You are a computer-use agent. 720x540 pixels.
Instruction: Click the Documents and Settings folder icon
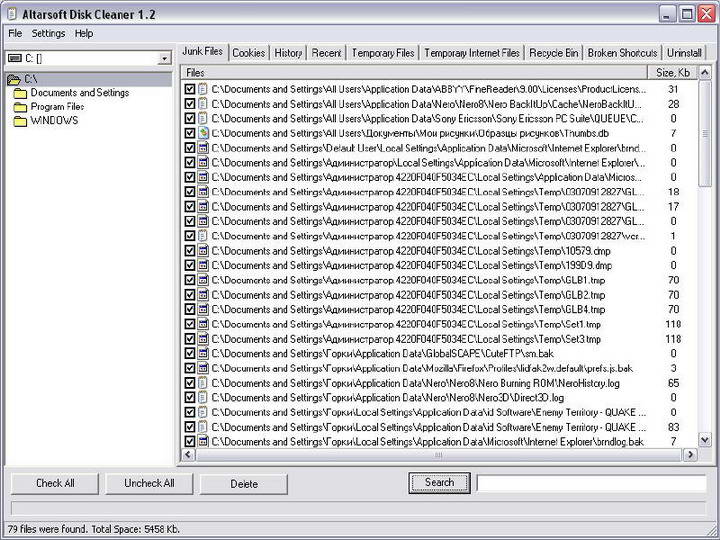point(20,94)
